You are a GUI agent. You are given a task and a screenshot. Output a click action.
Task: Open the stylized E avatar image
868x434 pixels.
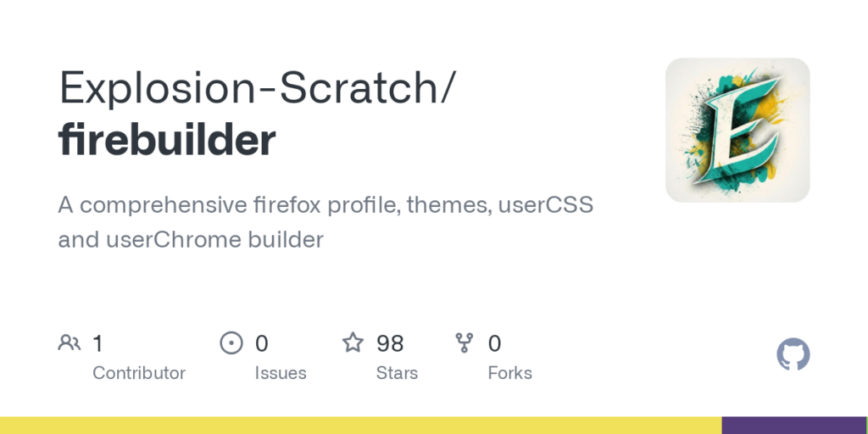[737, 130]
